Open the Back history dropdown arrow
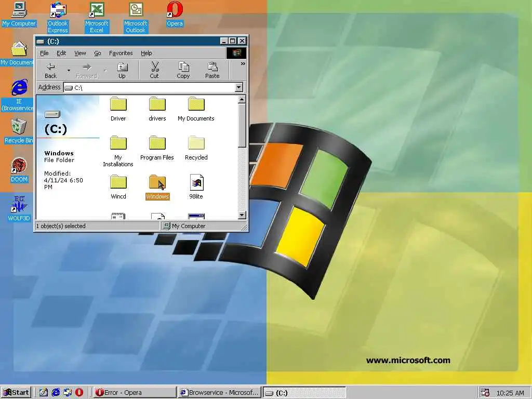The image size is (532, 399). pos(69,71)
